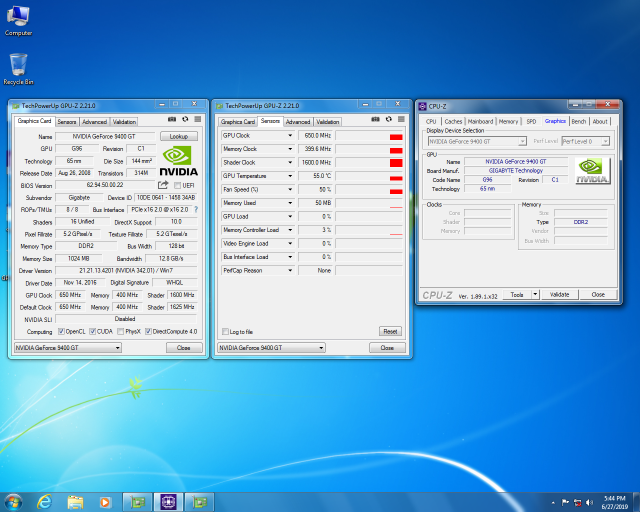Open the GPU selector dropdown in left GPU-Z window
Viewport: 640px width, 512px height.
point(68,347)
